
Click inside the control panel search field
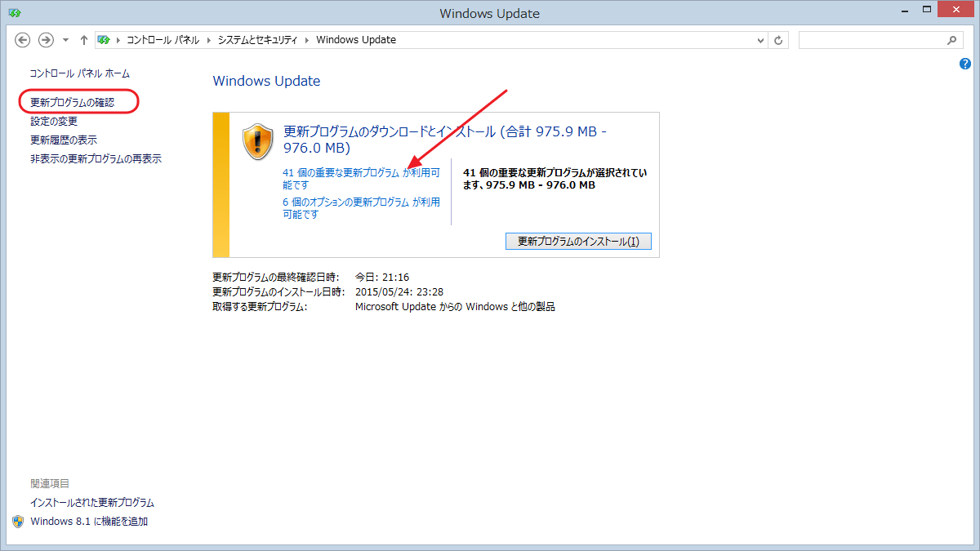[x=870, y=40]
